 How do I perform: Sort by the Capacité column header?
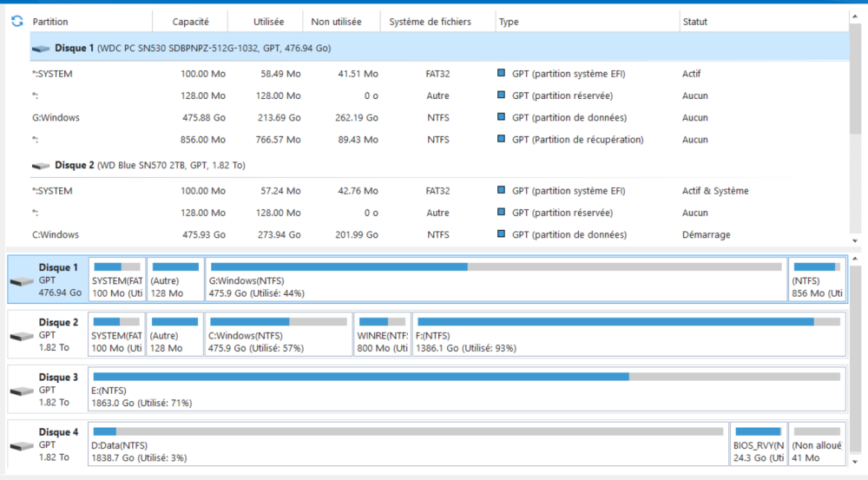tap(190, 22)
